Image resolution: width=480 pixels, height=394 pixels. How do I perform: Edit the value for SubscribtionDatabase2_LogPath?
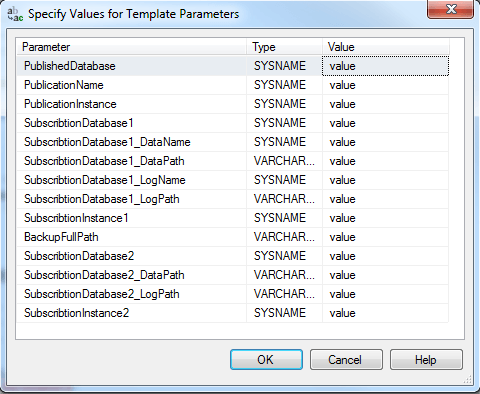coord(385,294)
